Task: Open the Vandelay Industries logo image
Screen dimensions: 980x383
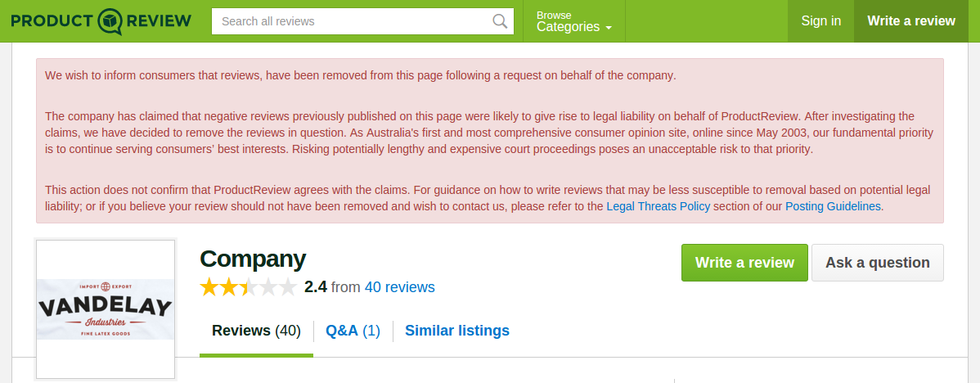Action: (x=106, y=309)
